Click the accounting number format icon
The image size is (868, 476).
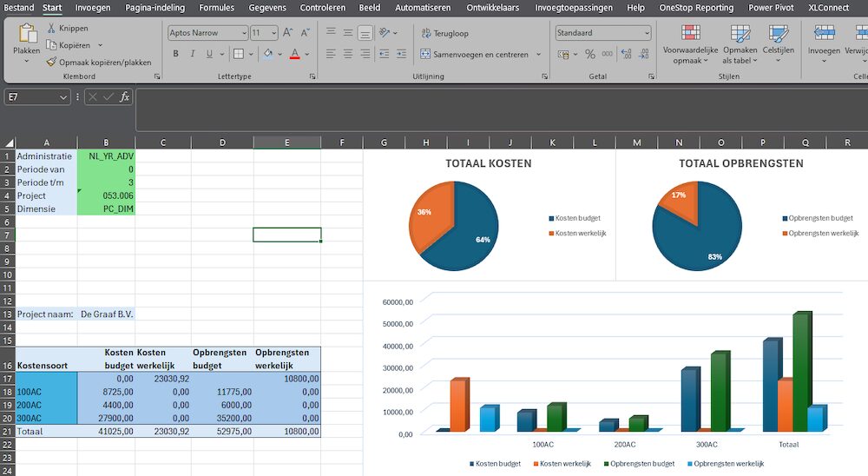click(563, 55)
